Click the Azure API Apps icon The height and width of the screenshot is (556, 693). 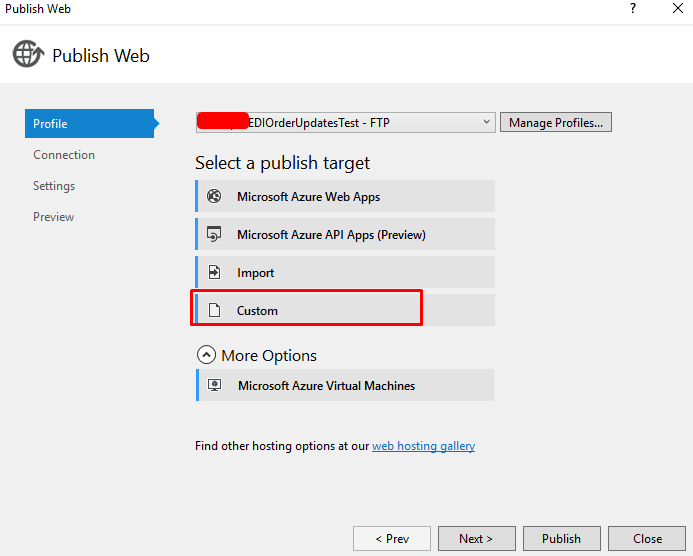pyautogui.click(x=214, y=234)
